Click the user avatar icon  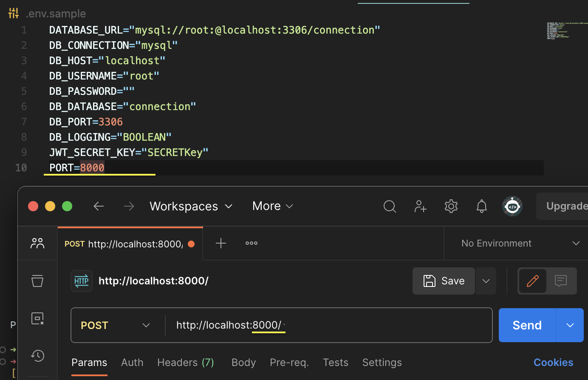pos(512,206)
